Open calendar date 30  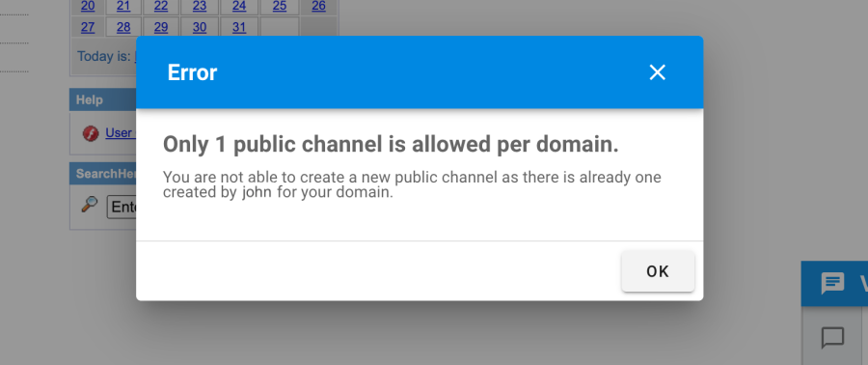(x=200, y=27)
